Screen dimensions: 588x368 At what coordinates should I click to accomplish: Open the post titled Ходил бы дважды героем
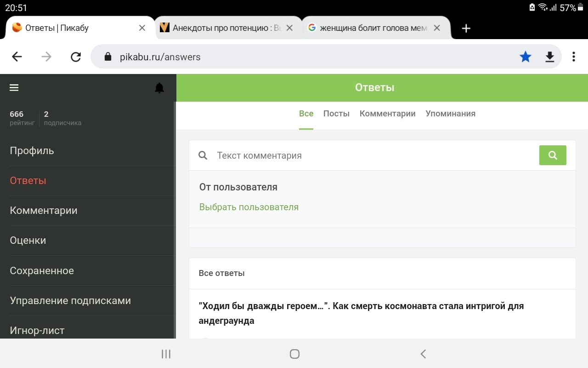[x=361, y=313]
